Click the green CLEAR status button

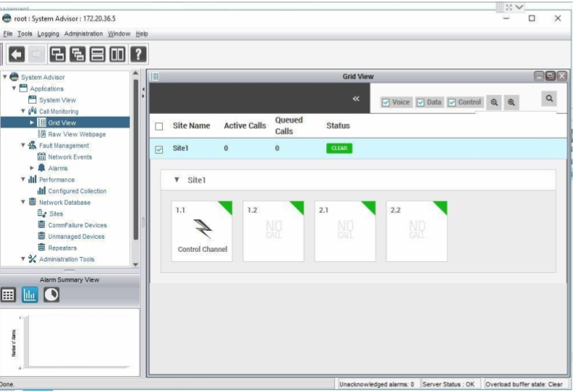(338, 148)
